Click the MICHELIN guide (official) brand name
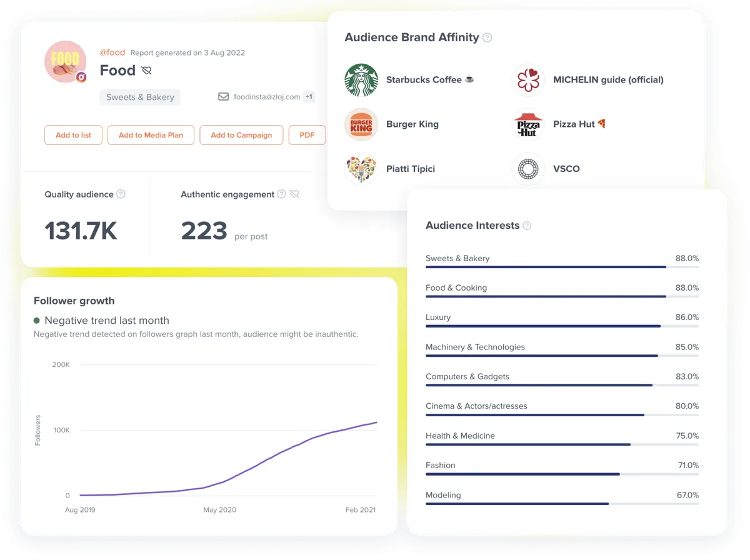 coord(608,80)
